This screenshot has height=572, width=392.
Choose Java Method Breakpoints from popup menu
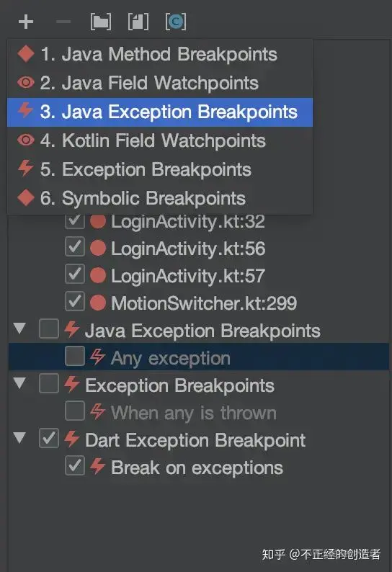160,54
